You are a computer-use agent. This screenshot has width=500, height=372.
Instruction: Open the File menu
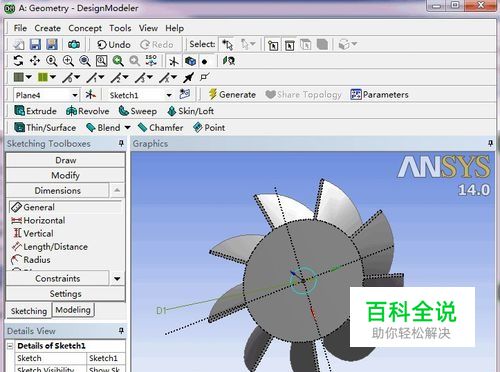coord(20,28)
